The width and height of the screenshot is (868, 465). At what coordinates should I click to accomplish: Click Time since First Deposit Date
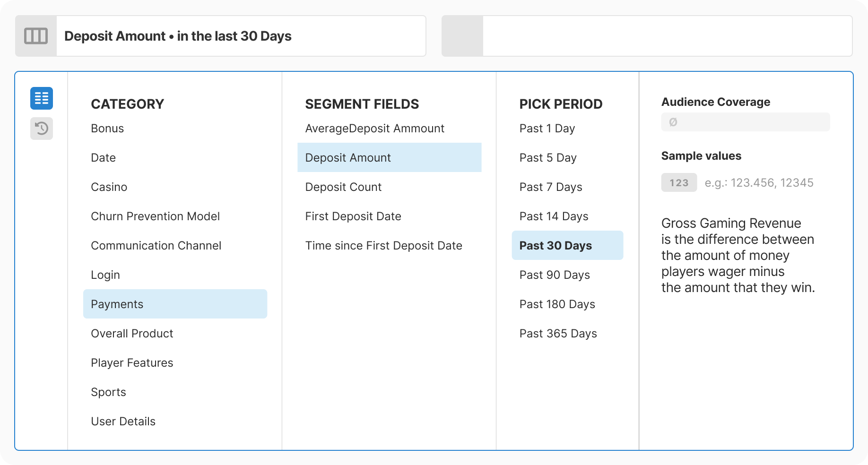tap(384, 245)
